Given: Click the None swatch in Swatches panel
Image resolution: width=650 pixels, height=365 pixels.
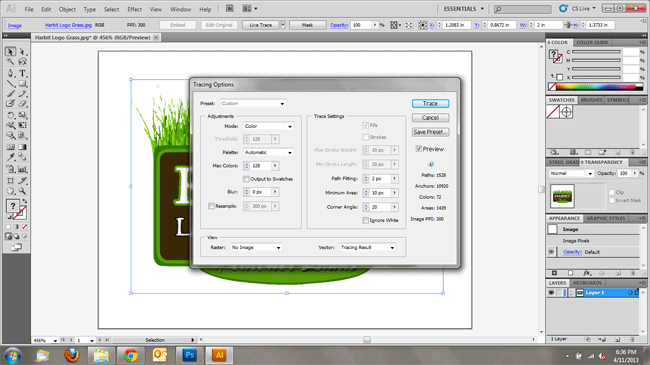Looking at the screenshot, I should point(553,112).
